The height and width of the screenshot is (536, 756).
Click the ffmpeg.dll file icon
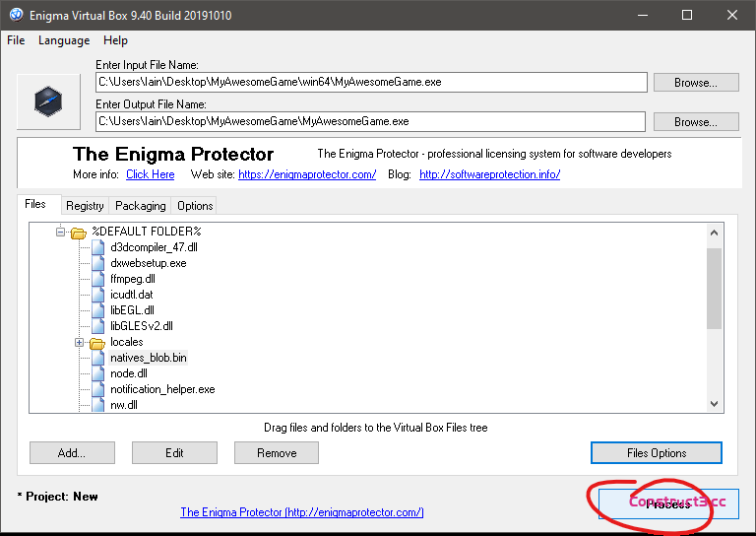(97, 279)
